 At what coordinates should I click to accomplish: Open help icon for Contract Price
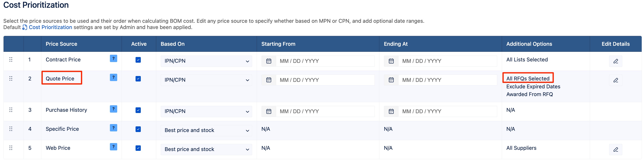[x=113, y=58]
